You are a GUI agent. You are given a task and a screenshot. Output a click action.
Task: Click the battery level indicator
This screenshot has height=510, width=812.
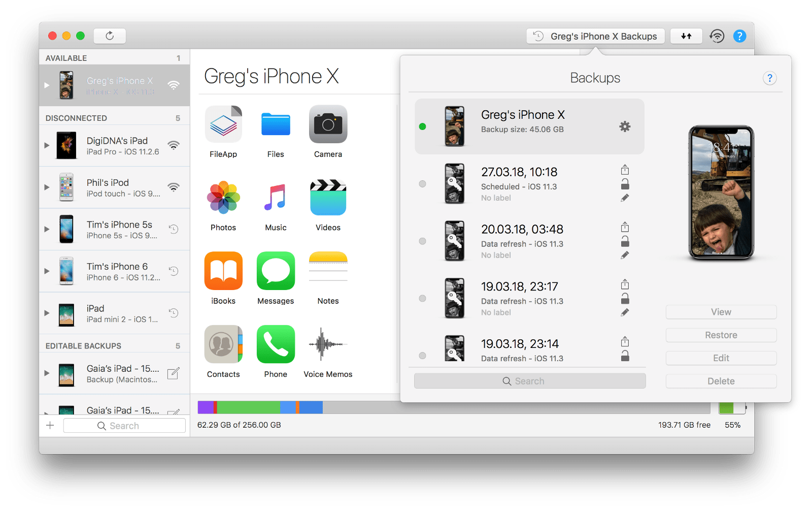coord(732,407)
